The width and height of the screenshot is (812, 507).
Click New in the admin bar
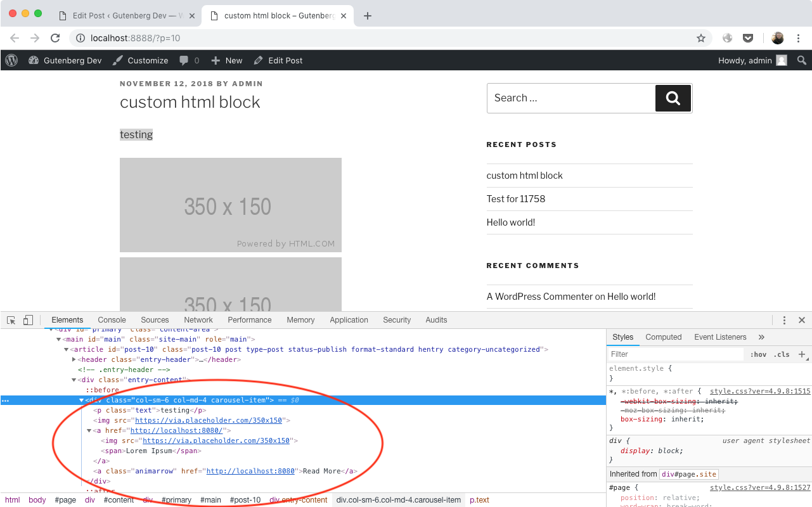coord(226,60)
